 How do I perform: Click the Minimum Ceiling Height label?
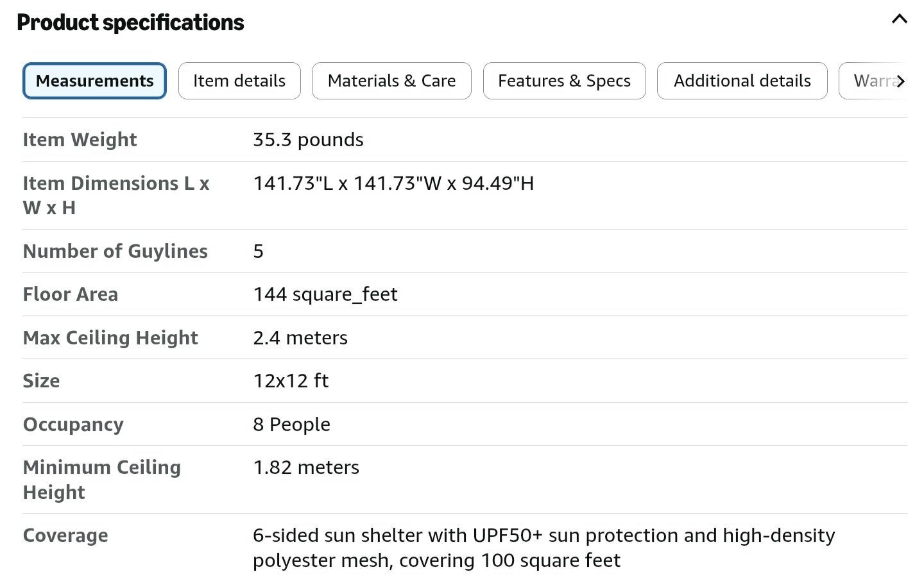(102, 480)
